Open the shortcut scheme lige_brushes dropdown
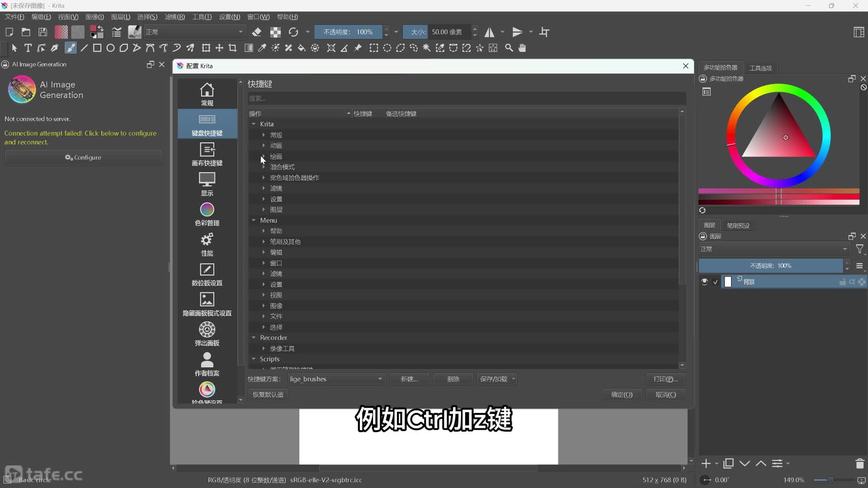 point(336,379)
